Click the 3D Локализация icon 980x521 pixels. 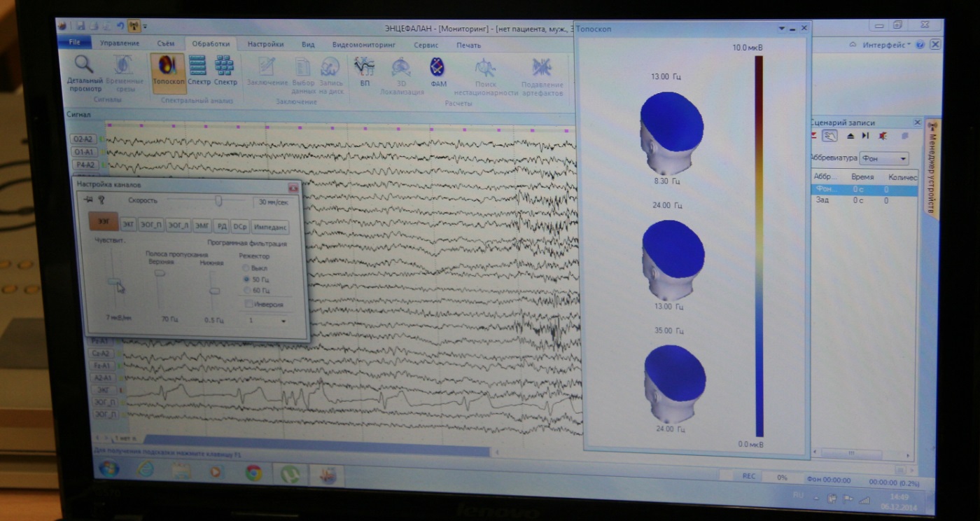pyautogui.click(x=402, y=76)
